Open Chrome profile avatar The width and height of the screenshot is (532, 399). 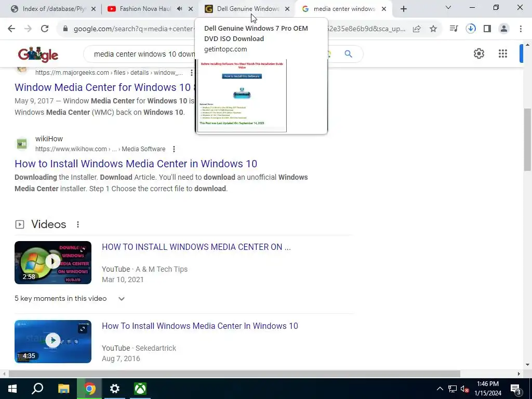tap(504, 29)
